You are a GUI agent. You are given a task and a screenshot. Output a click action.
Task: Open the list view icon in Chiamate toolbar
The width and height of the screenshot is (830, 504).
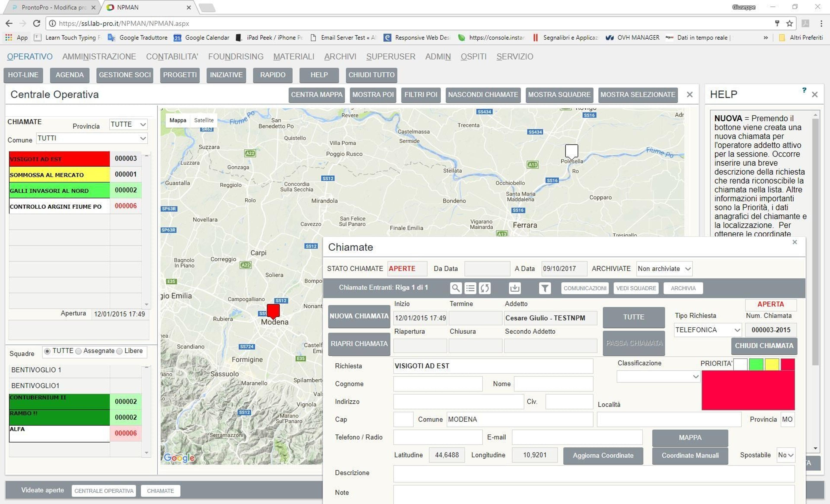pyautogui.click(x=470, y=288)
